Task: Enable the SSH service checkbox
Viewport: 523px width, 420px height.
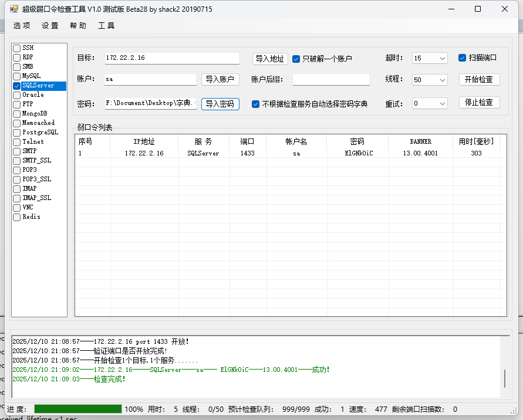Action: 16,48
